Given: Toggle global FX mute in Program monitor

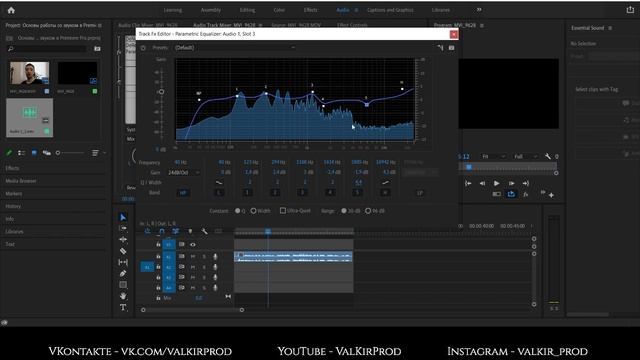Looking at the screenshot, I should click(526, 194).
